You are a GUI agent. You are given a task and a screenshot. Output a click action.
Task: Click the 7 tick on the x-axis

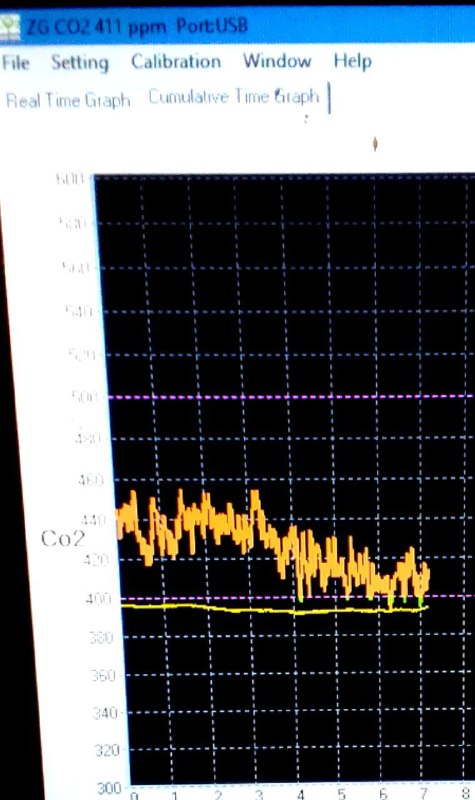click(x=423, y=793)
